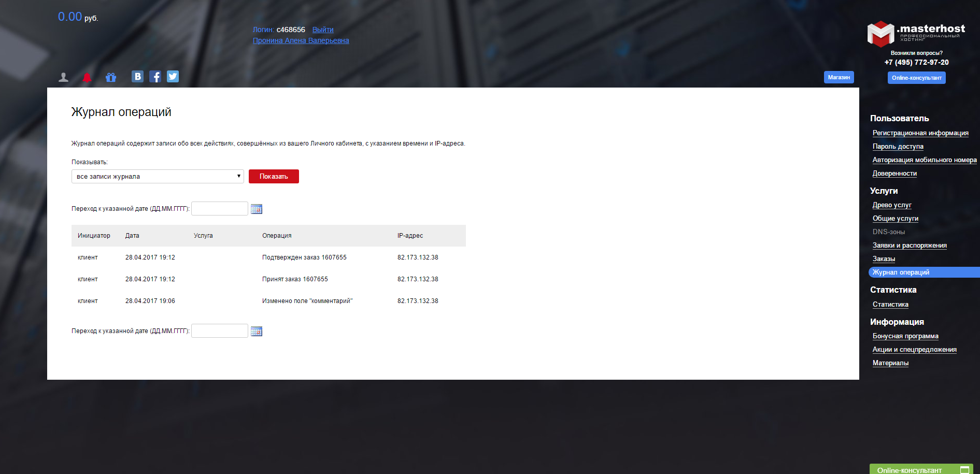Open the Магазин button

839,77
